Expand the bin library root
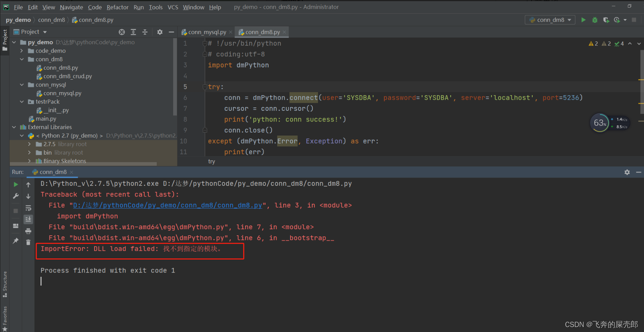The image size is (644, 332). (x=29, y=153)
